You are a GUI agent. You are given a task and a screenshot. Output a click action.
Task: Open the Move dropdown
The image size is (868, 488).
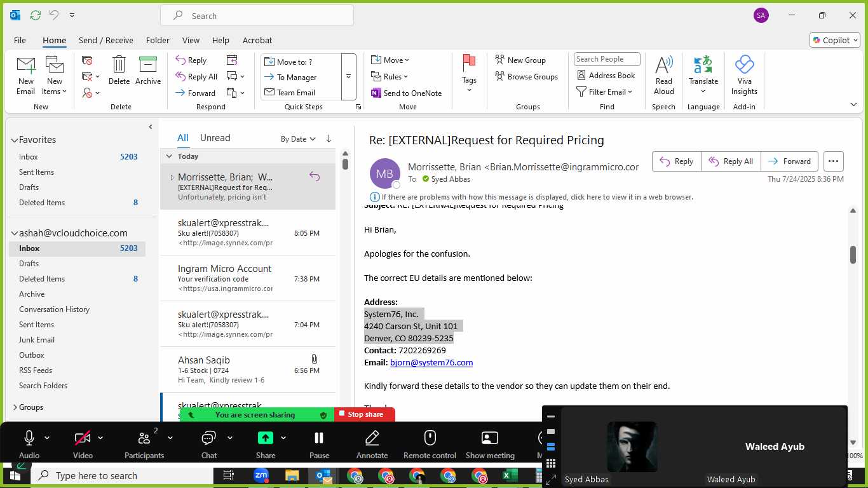click(390, 60)
